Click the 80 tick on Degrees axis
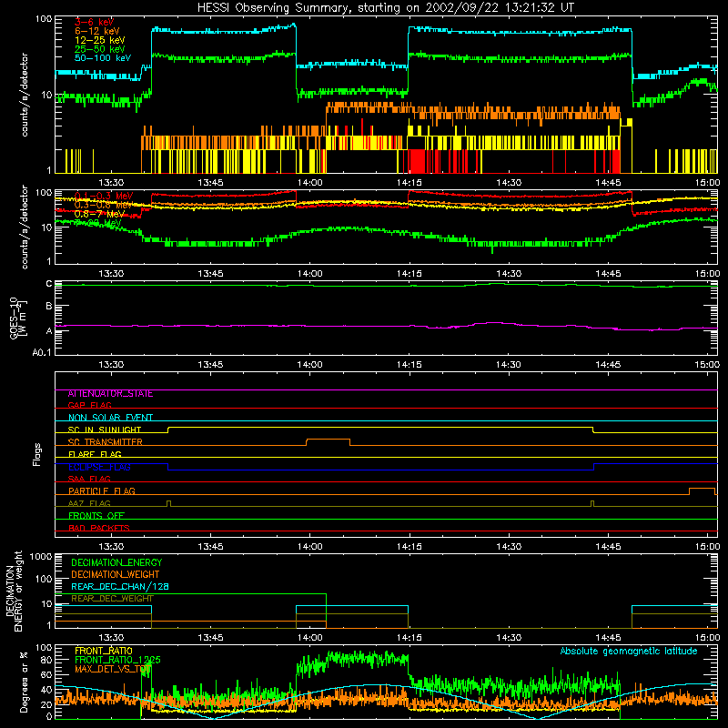The image size is (728, 728). coord(46,661)
